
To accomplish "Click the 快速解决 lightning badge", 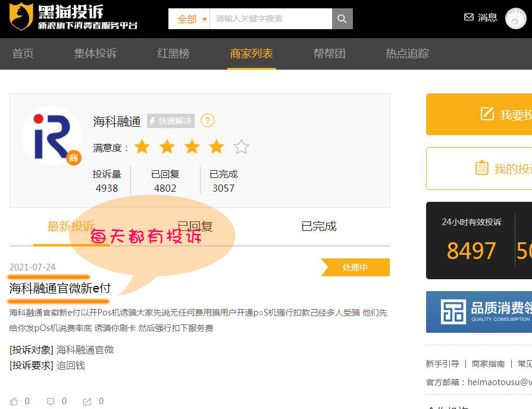I will click(x=171, y=121).
